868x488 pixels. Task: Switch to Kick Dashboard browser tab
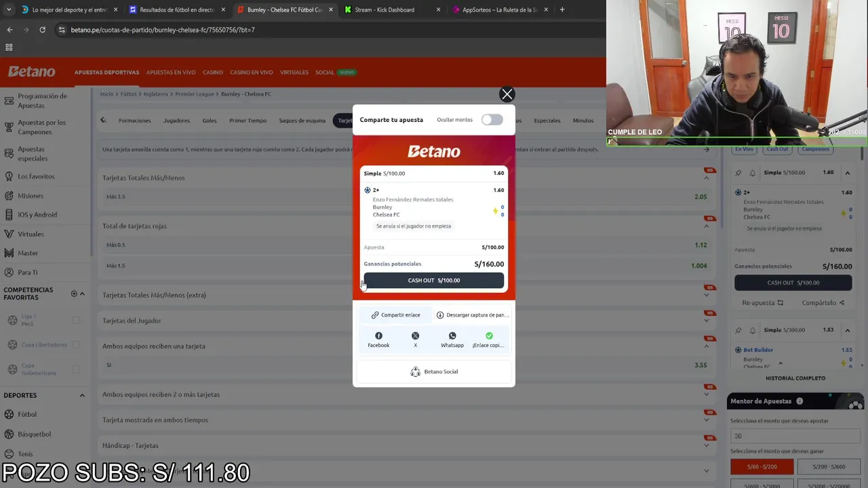coord(392,9)
